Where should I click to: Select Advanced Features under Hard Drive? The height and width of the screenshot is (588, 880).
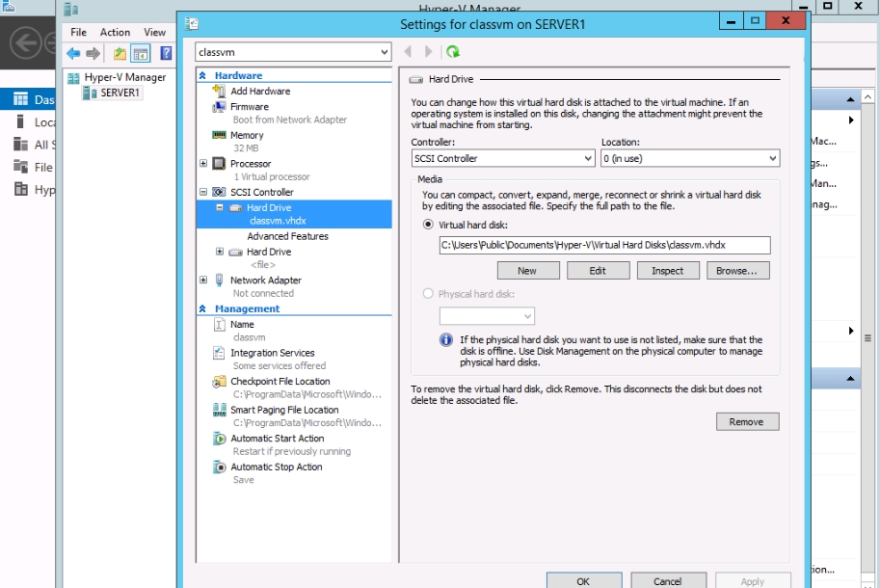[287, 236]
